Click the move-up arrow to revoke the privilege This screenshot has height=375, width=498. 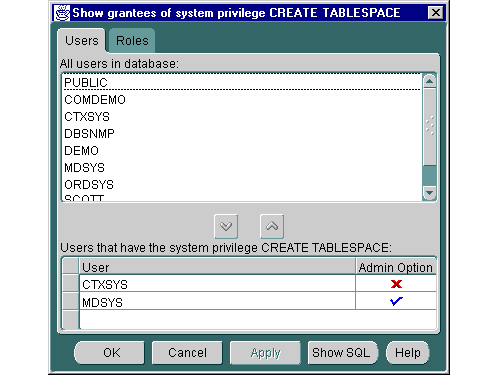coord(272,227)
